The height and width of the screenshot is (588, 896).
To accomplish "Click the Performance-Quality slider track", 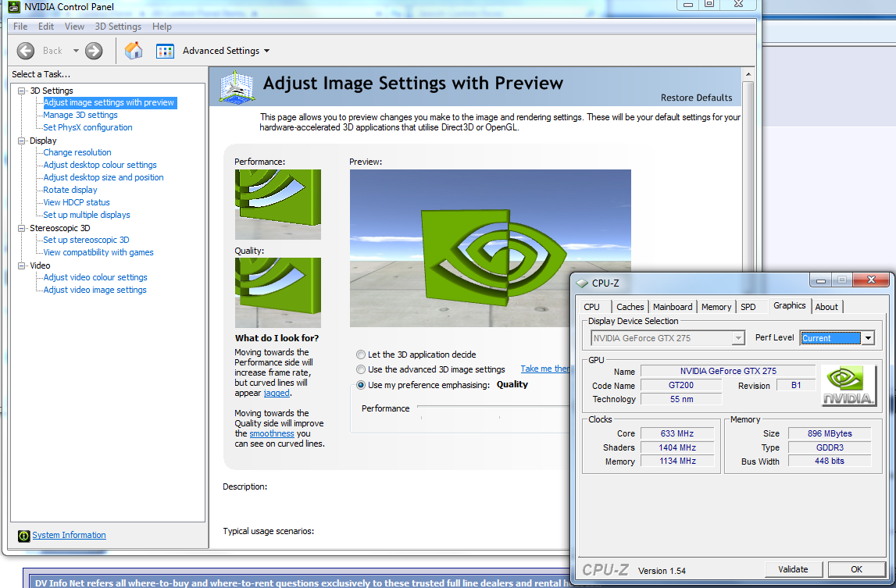I will click(x=492, y=407).
